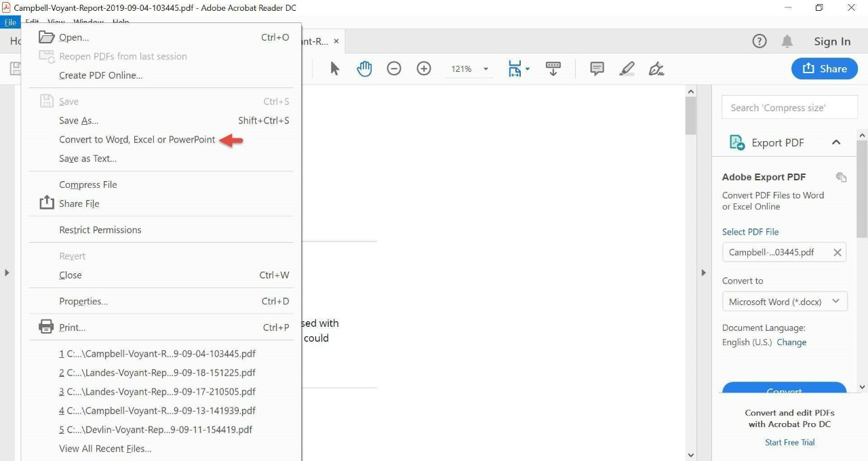Click the Open folder icon
The width and height of the screenshot is (868, 461).
click(46, 37)
